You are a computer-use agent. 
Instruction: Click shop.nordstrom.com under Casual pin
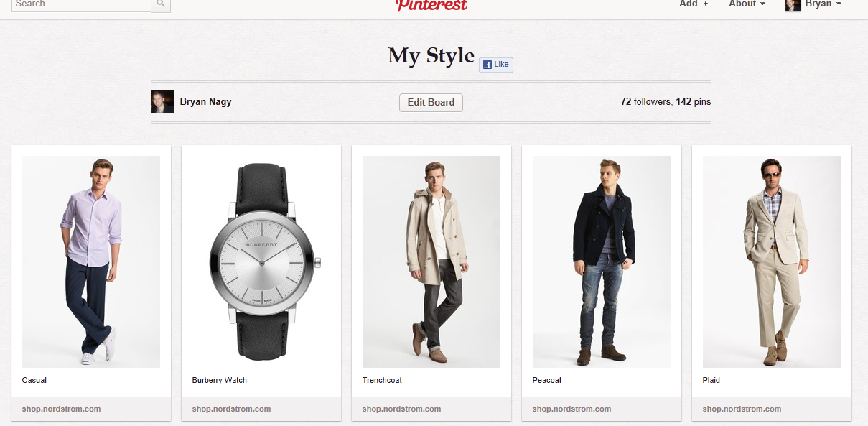click(61, 409)
